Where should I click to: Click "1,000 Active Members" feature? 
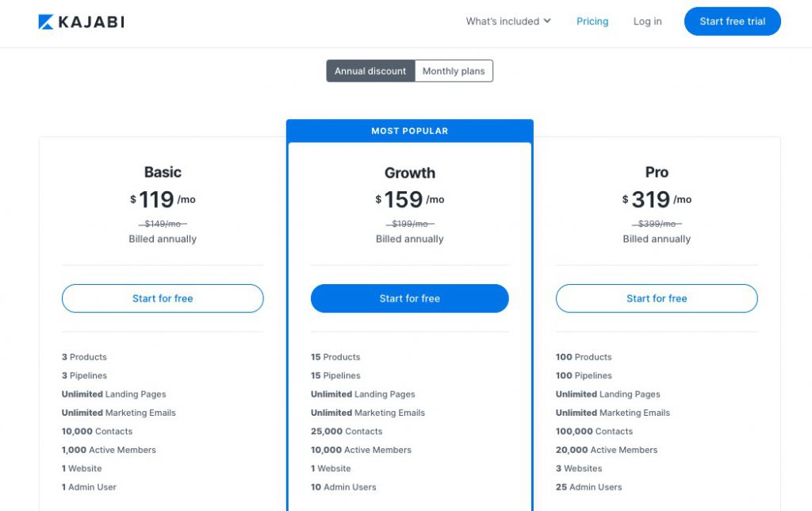(x=109, y=450)
